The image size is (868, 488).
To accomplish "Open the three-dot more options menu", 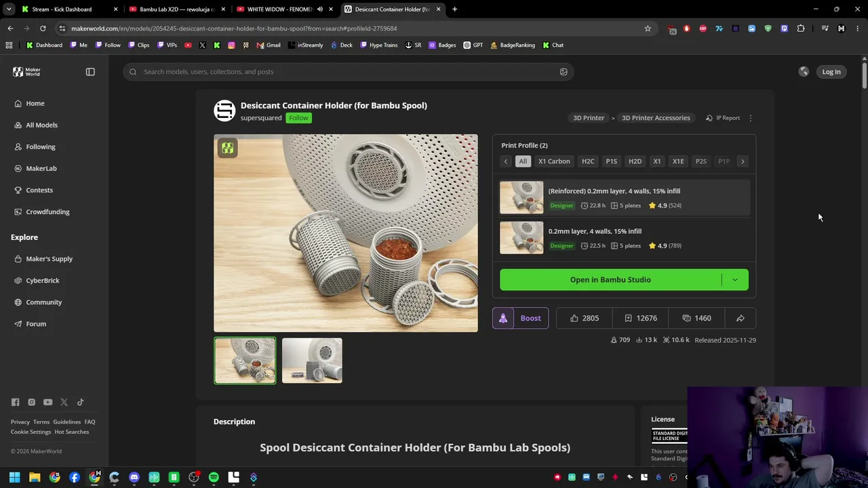I will (751, 118).
